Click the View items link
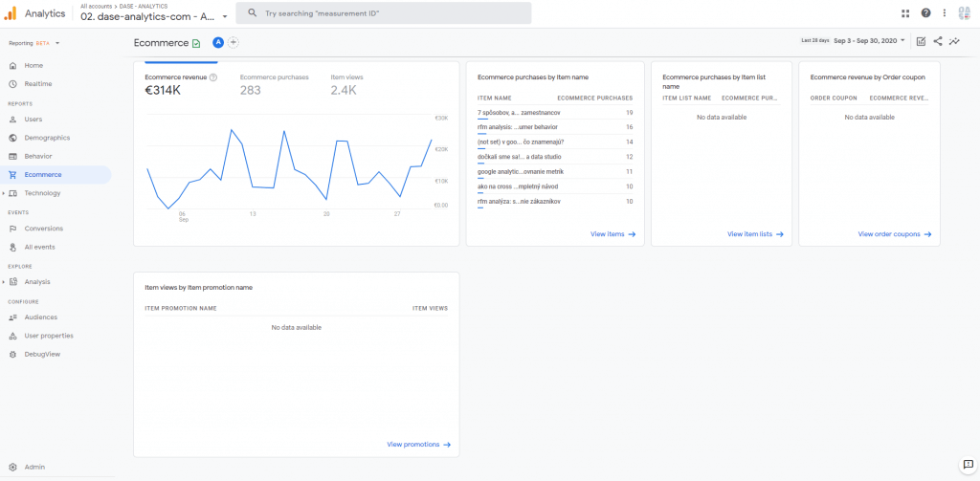Image resolution: width=980 pixels, height=481 pixels. [x=612, y=234]
